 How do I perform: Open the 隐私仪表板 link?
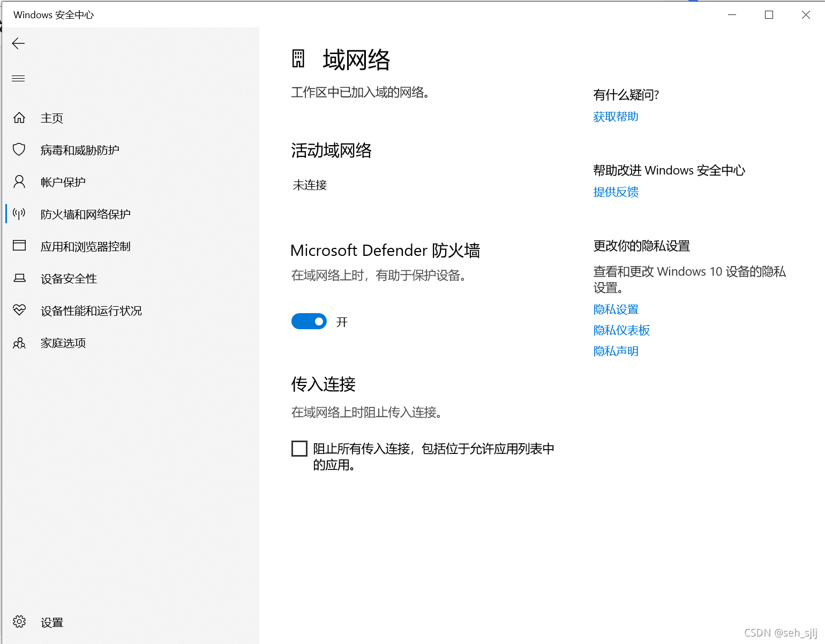coord(621,330)
